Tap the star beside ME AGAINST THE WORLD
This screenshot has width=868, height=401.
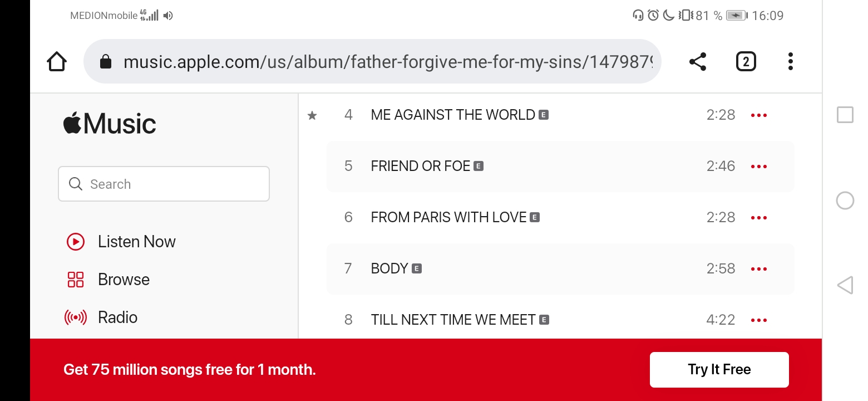point(312,115)
